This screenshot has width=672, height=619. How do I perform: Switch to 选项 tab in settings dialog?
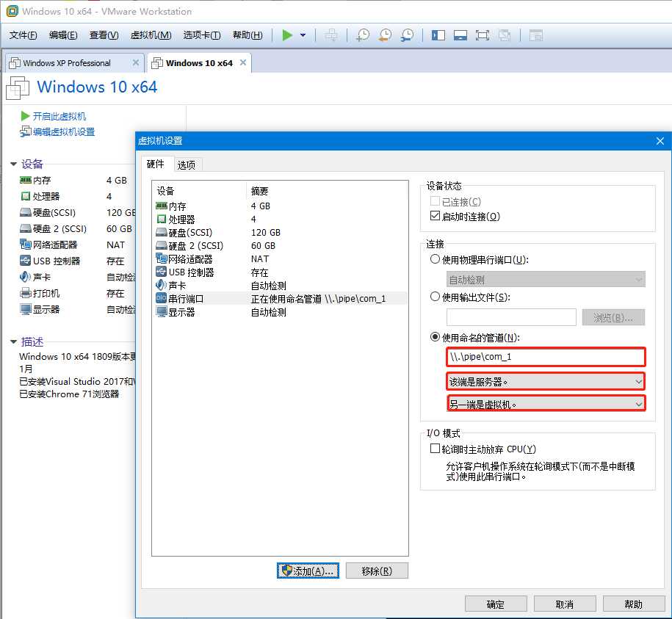point(187,165)
